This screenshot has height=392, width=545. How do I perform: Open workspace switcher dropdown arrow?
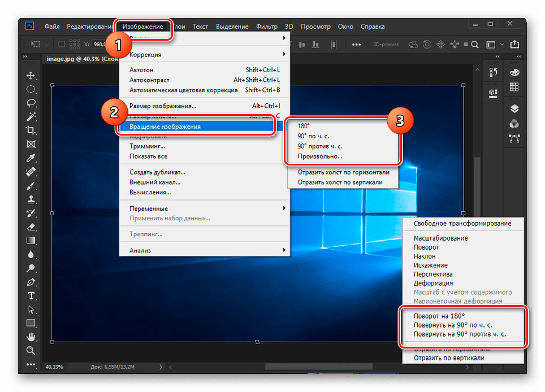[502, 45]
